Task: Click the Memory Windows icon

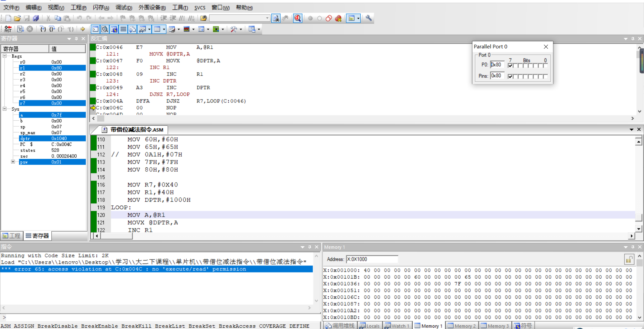Action: (157, 29)
